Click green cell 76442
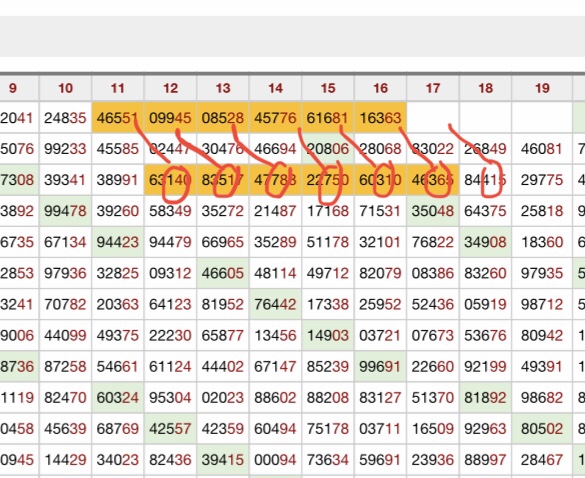 pyautogui.click(x=275, y=304)
